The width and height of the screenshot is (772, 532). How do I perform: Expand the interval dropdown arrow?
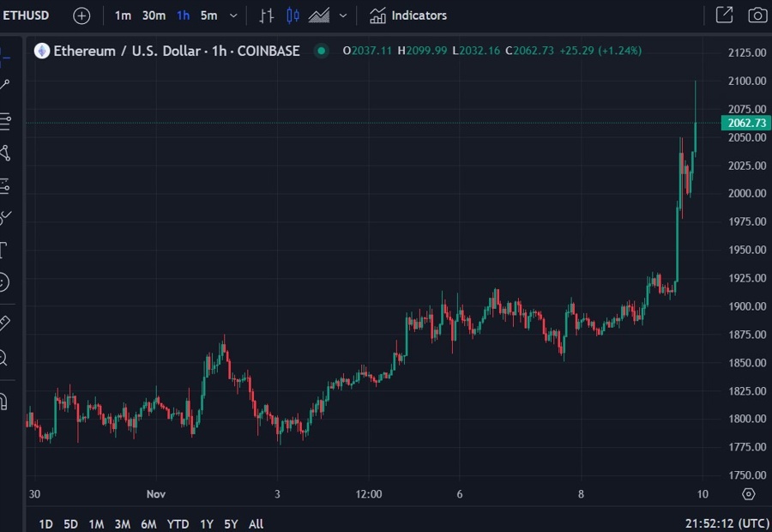234,15
